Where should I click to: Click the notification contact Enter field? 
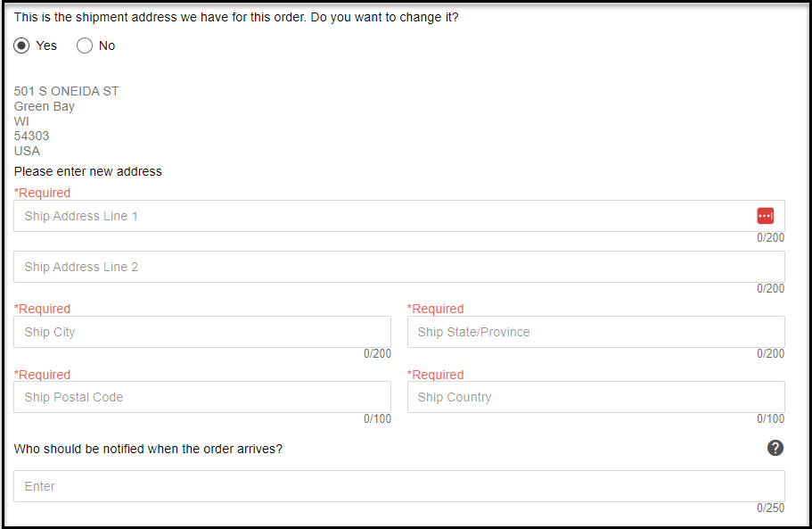tap(398, 486)
